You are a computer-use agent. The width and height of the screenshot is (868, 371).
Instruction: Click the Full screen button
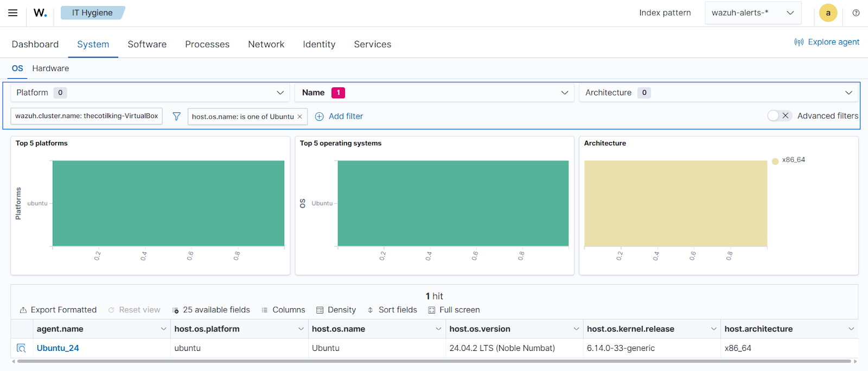[454, 310]
